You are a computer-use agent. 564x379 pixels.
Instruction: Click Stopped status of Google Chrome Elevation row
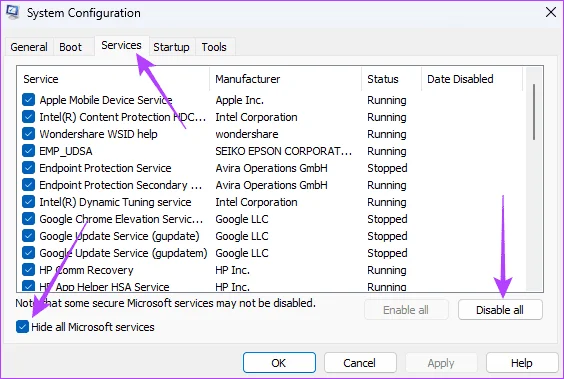[x=387, y=219]
